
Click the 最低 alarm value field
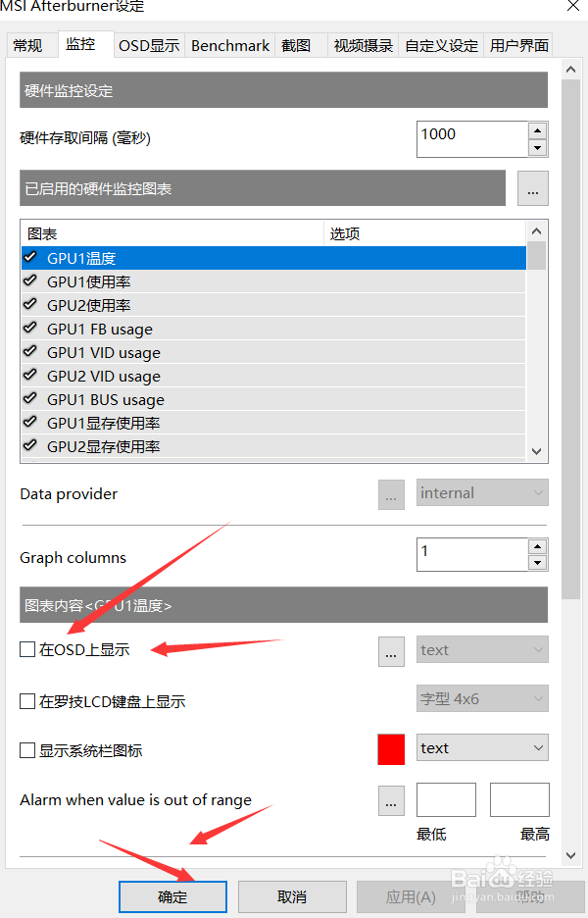446,799
